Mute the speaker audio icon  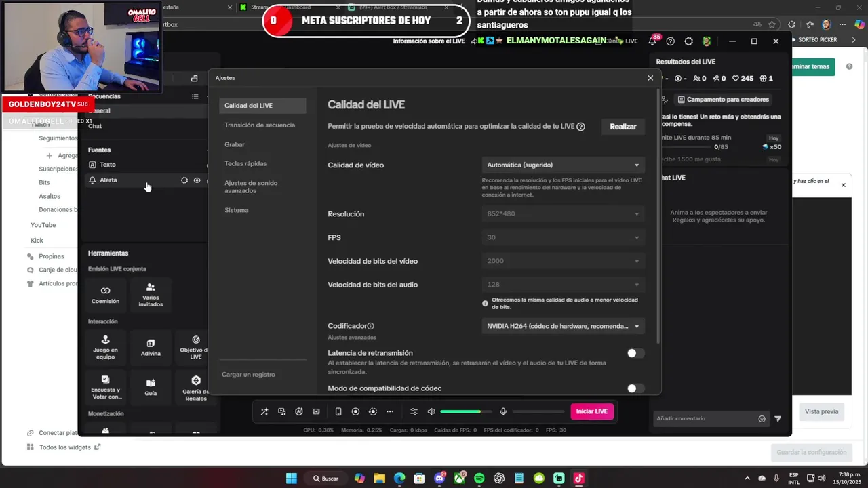(431, 411)
